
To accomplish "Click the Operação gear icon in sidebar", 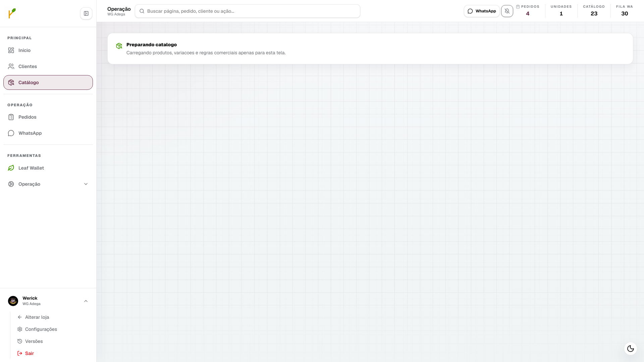I will 11,184.
